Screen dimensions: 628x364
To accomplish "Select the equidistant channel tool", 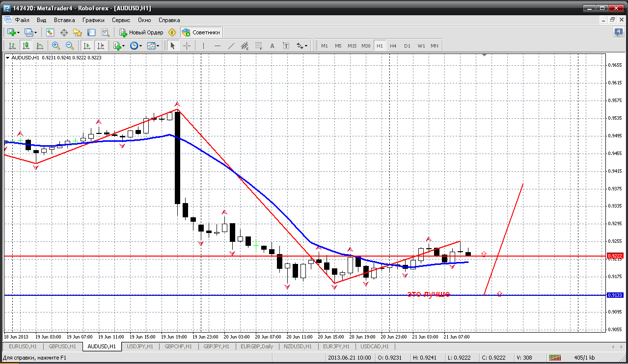I will pos(245,46).
